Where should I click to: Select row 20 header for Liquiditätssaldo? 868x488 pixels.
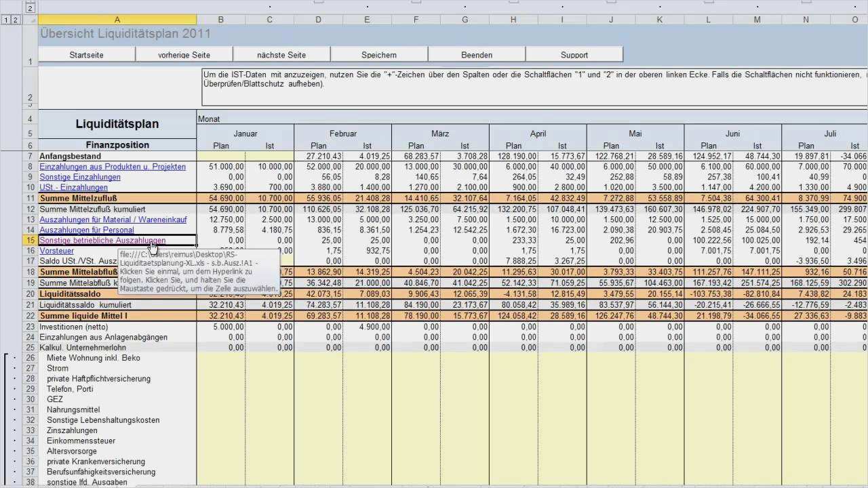pyautogui.click(x=30, y=294)
